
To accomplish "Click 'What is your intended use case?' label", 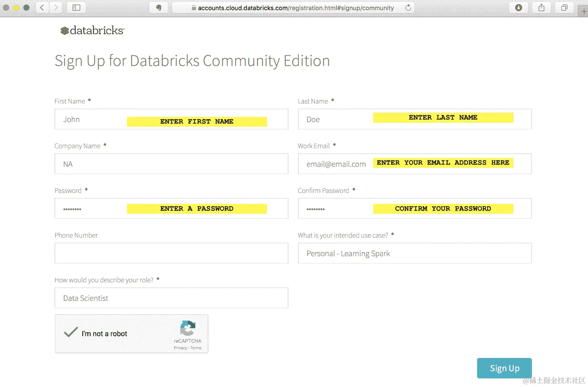I will point(343,235).
